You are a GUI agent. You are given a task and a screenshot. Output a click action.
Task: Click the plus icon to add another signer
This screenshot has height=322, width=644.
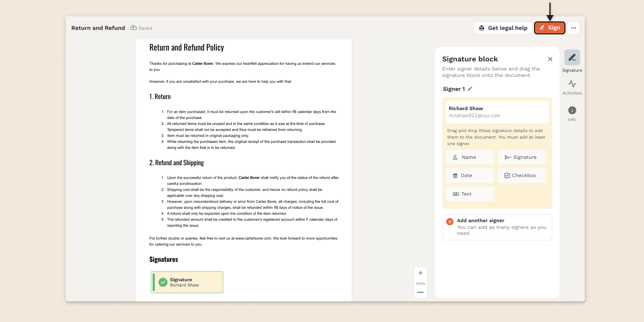[450, 222]
